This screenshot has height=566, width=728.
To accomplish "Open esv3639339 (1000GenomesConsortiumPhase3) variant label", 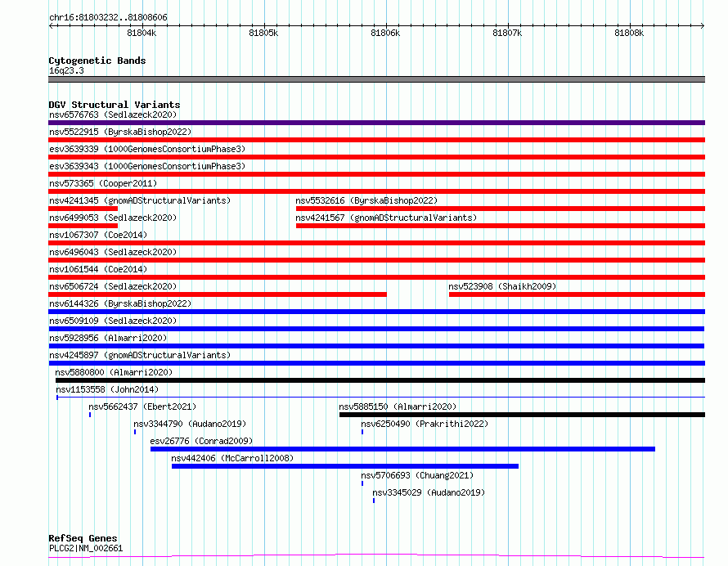I will pos(147,149).
